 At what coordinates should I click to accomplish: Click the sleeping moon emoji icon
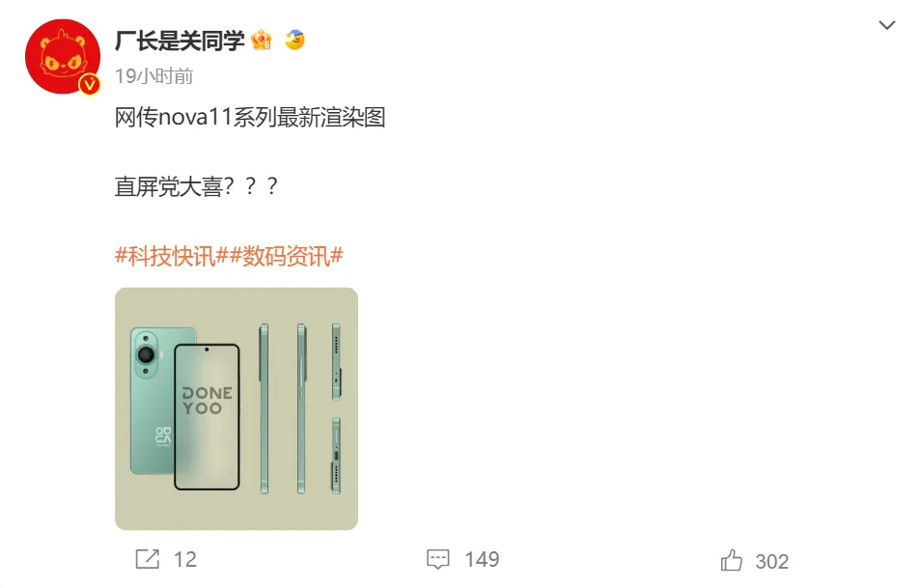(294, 40)
